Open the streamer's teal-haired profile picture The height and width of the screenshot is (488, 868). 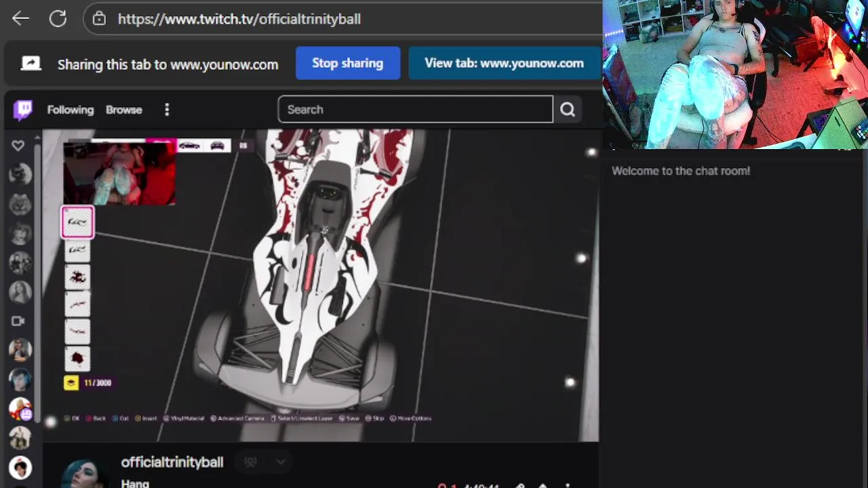pos(85,472)
